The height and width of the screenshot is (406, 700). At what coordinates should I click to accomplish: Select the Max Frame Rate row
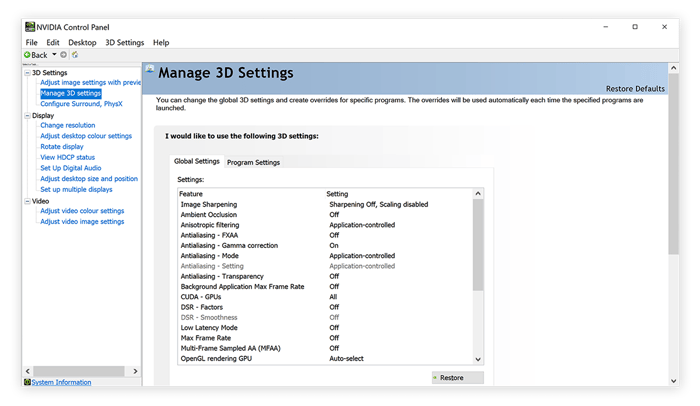325,338
